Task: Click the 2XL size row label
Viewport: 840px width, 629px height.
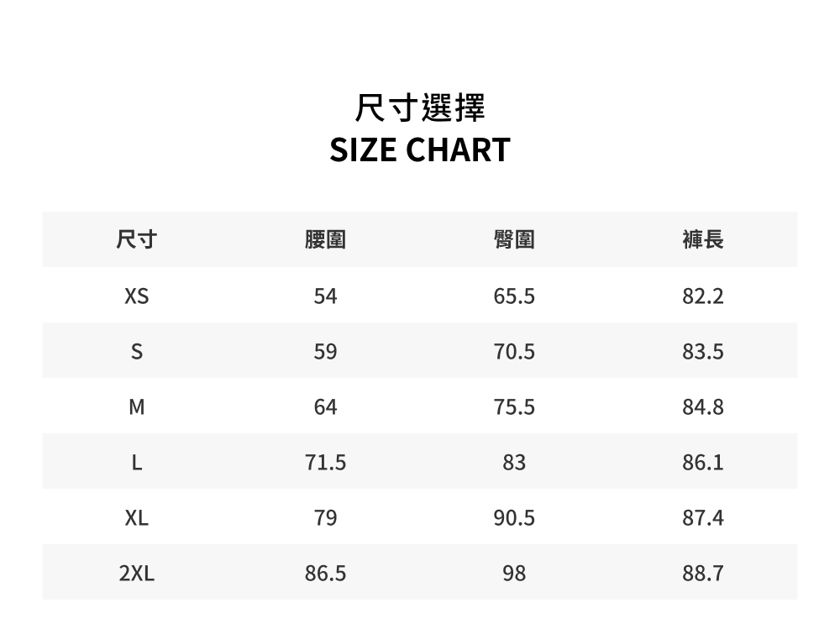Action: 136,574
